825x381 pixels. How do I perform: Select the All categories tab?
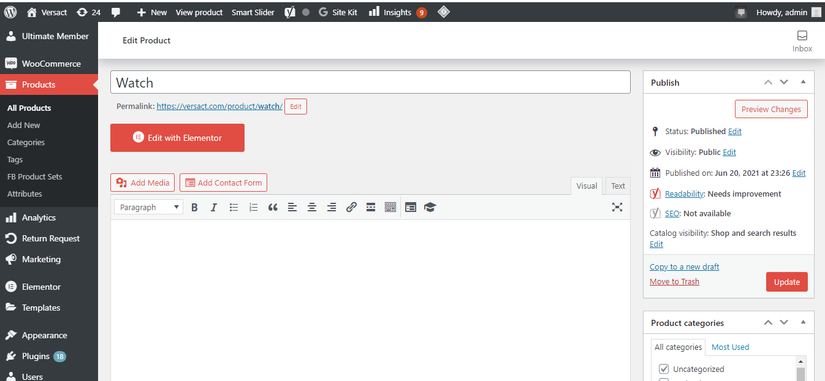coord(678,347)
